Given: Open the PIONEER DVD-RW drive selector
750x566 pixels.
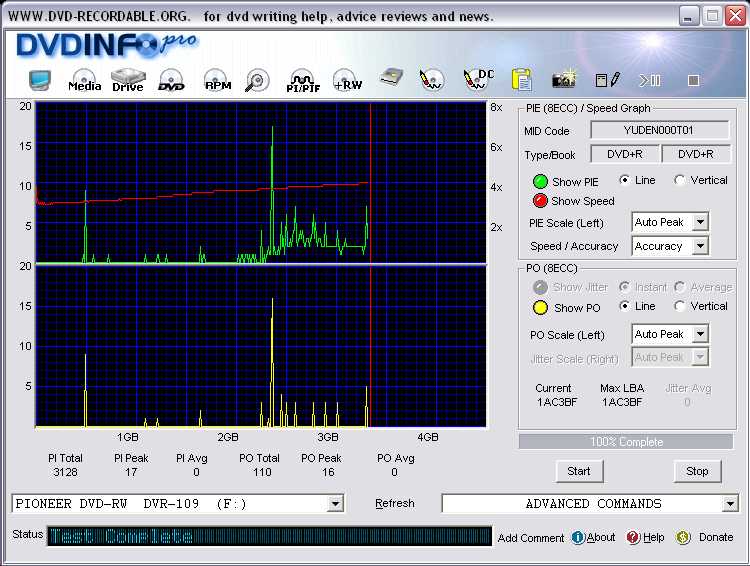Looking at the screenshot, I should 178,504.
